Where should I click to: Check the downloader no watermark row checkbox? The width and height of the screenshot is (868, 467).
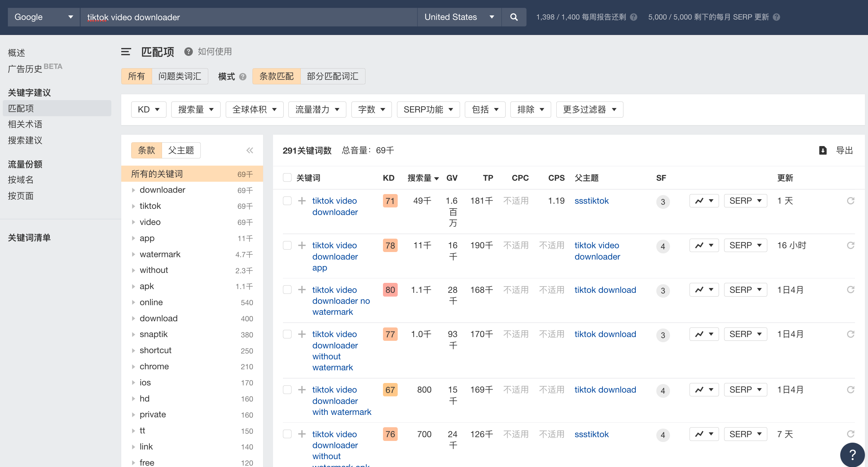(x=287, y=290)
